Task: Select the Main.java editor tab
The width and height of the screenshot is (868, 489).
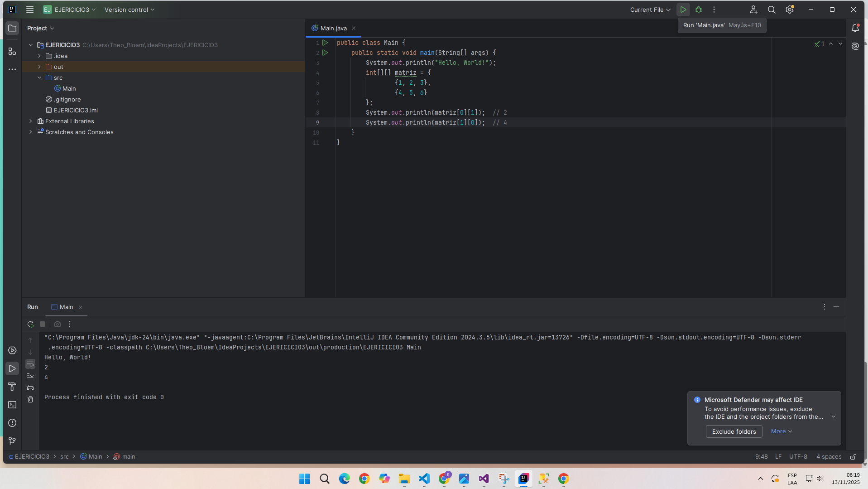Action: click(333, 28)
